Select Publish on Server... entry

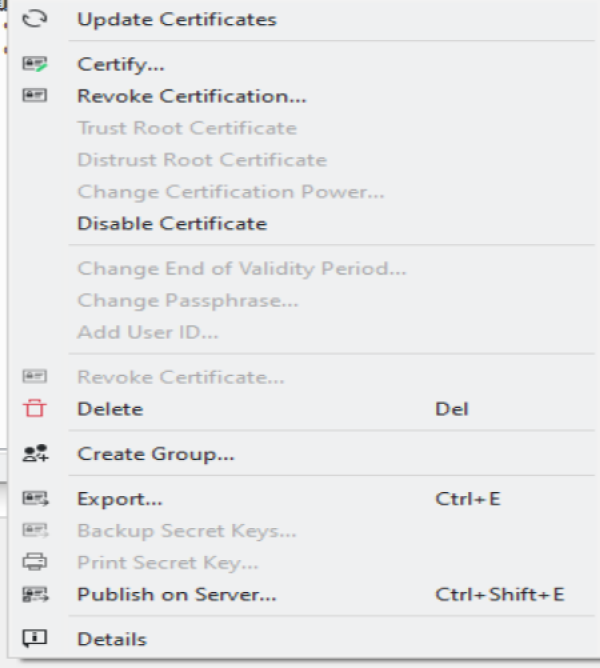tap(176, 595)
